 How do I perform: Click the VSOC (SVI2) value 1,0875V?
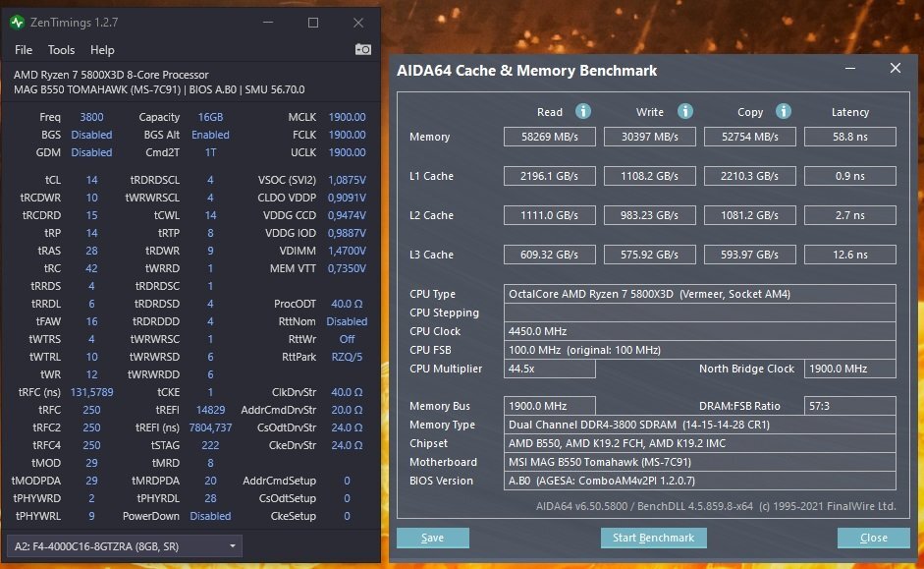click(347, 180)
